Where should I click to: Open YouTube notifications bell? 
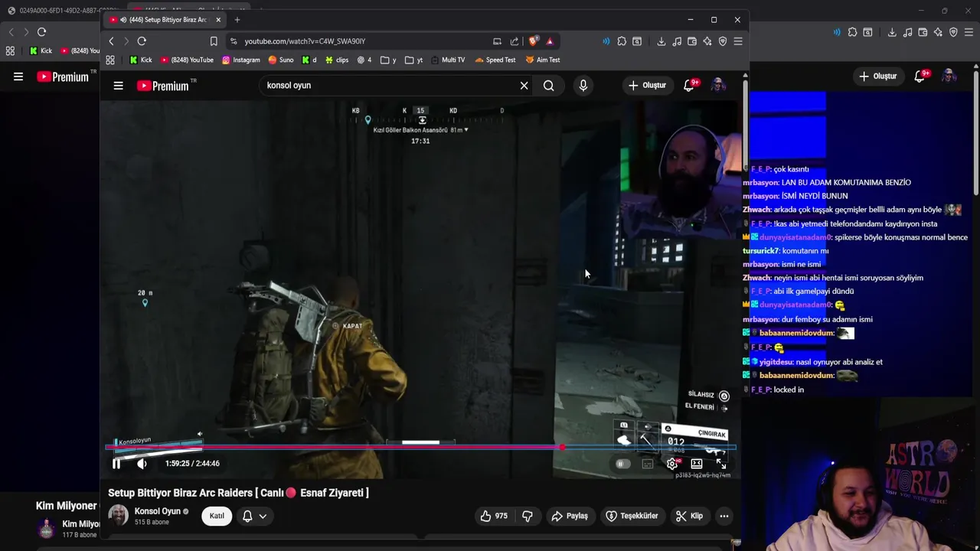coord(689,86)
